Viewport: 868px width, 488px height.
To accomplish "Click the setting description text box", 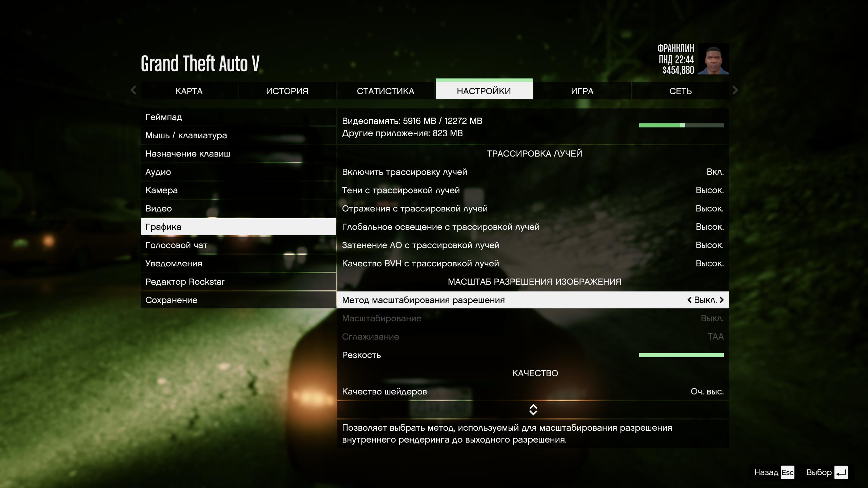I will point(533,434).
